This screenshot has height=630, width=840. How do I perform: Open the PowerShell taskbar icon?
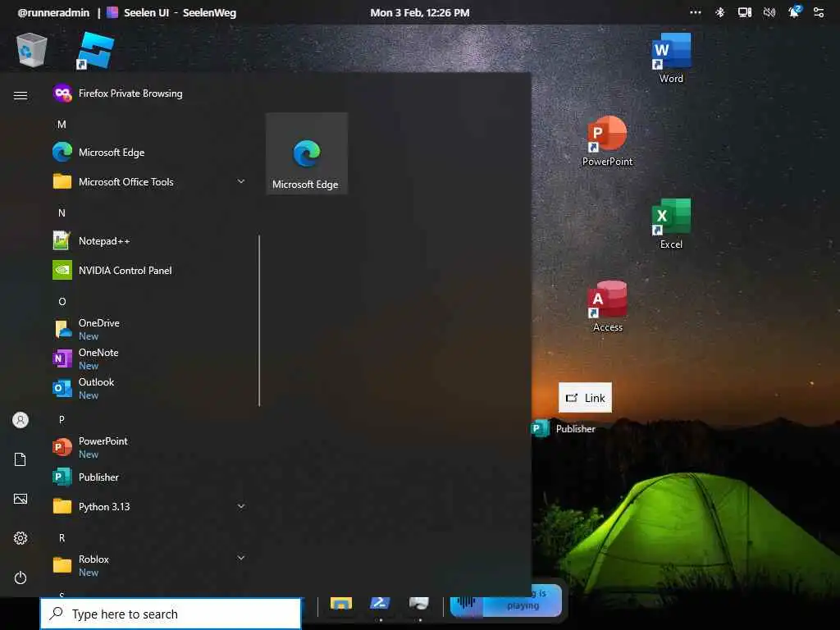pyautogui.click(x=380, y=604)
